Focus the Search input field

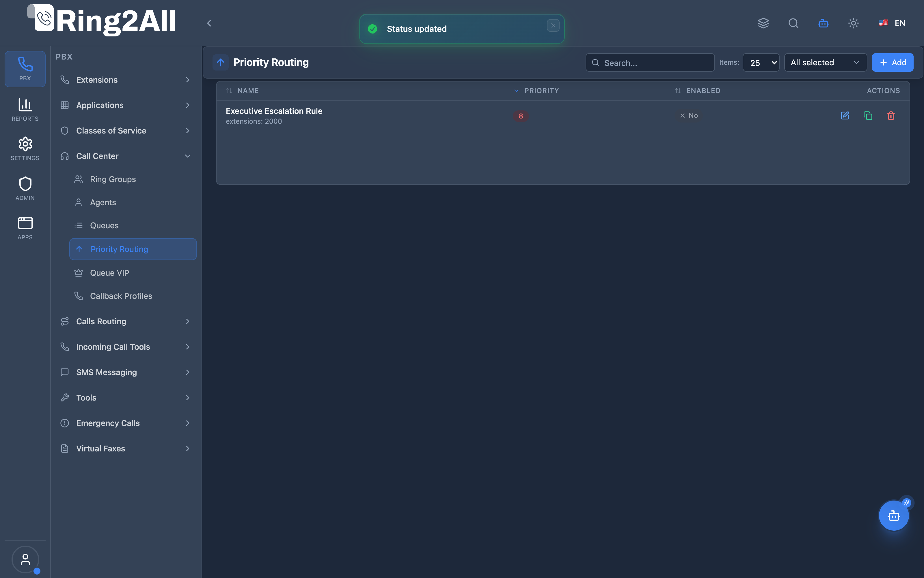coord(650,62)
